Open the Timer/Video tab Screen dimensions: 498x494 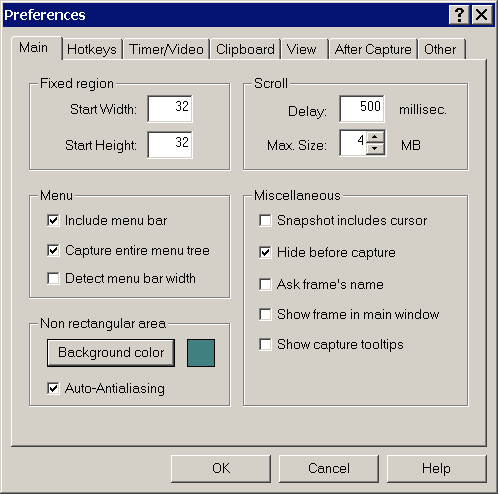(166, 49)
